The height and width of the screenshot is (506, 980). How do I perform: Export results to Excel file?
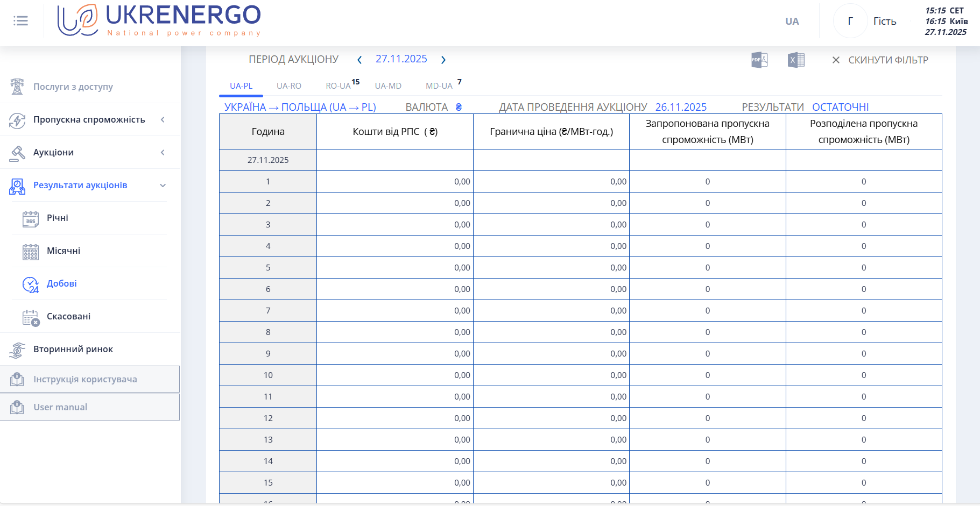(x=796, y=60)
